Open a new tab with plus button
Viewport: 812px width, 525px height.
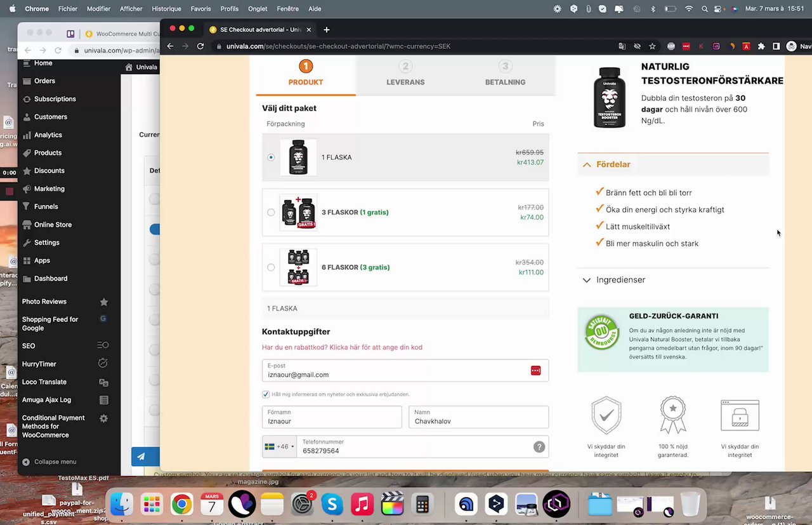coord(327,30)
